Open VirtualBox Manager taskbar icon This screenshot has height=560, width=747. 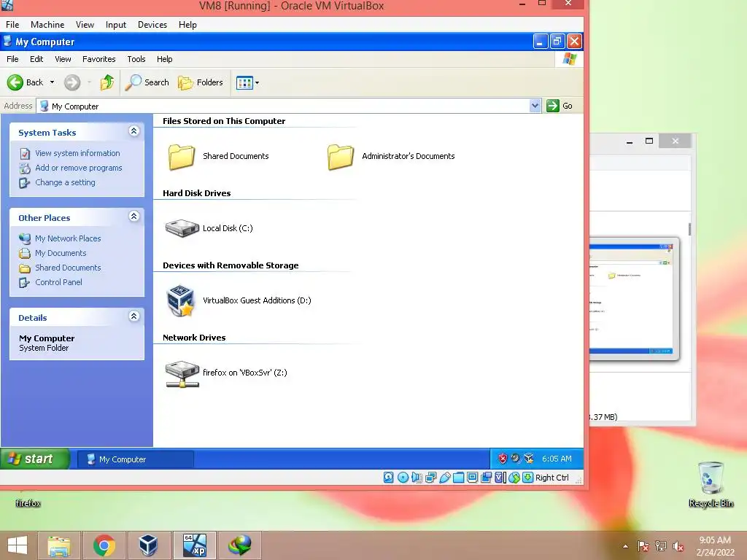pyautogui.click(x=148, y=545)
